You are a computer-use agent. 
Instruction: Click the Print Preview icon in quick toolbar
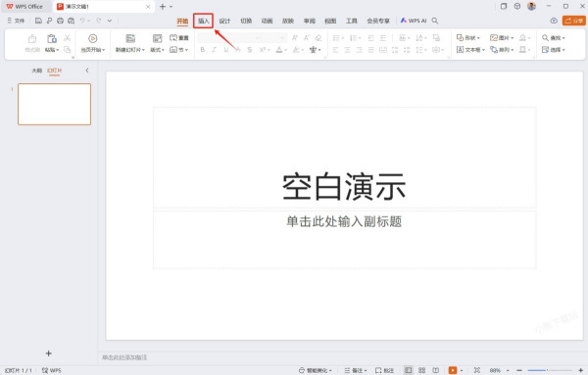coord(71,21)
